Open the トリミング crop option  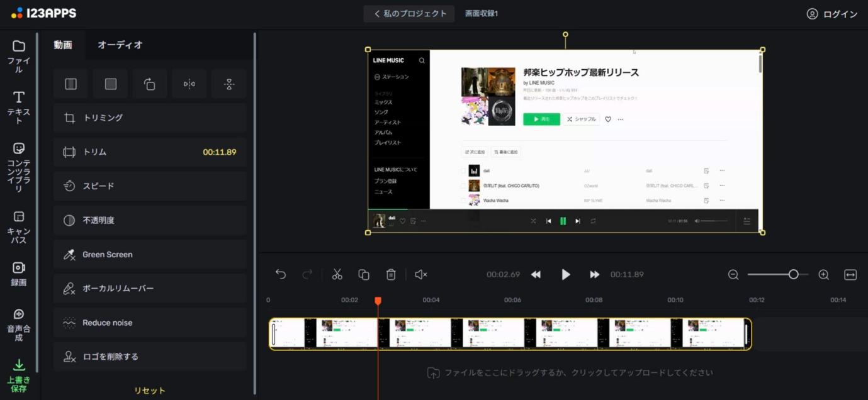point(150,118)
